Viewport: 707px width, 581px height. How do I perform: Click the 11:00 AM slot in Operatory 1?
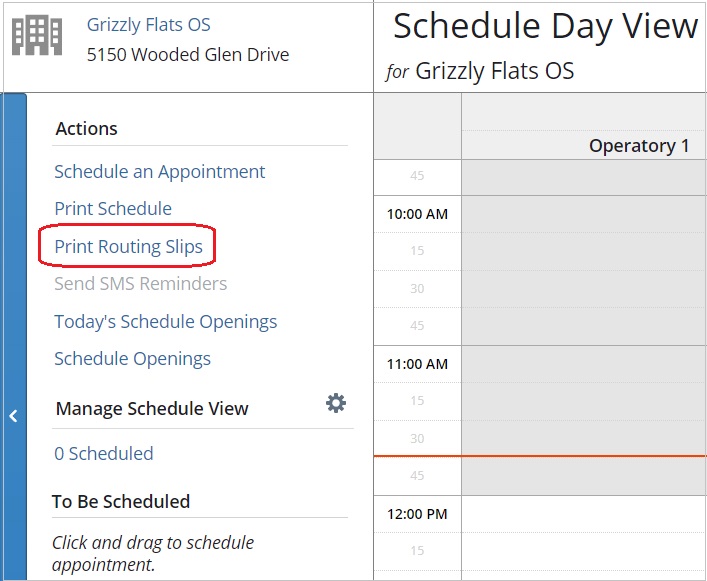coord(584,364)
